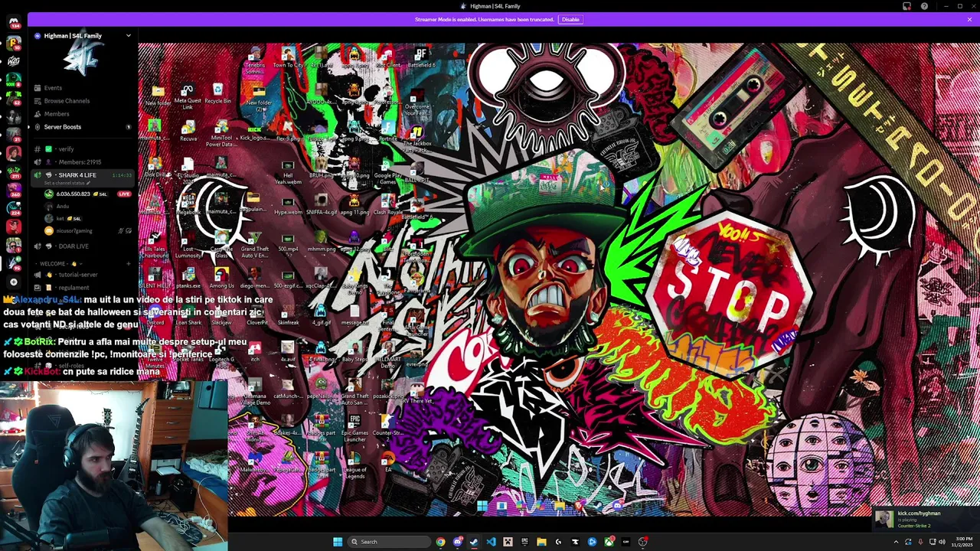This screenshot has width=980, height=551.
Task: Open tutorial-server channel
Action: (78, 275)
